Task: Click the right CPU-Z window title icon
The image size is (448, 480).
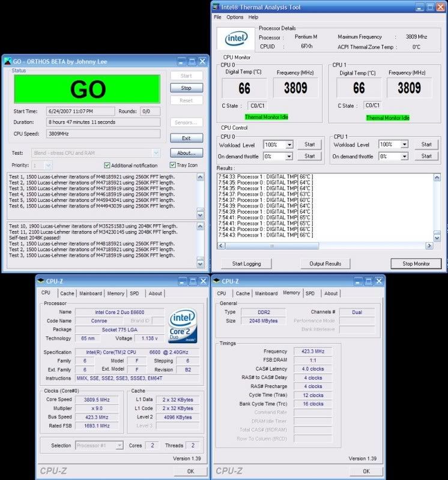Action: (216, 281)
